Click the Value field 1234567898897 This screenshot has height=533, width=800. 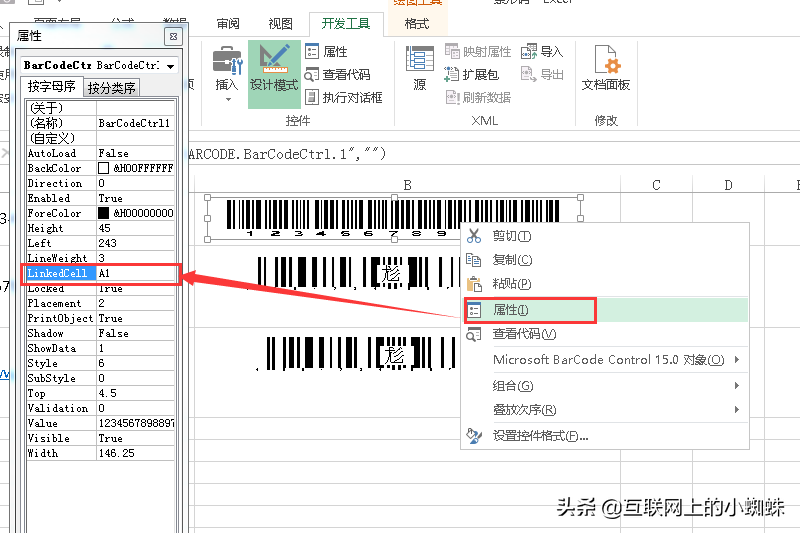pyautogui.click(x=136, y=423)
